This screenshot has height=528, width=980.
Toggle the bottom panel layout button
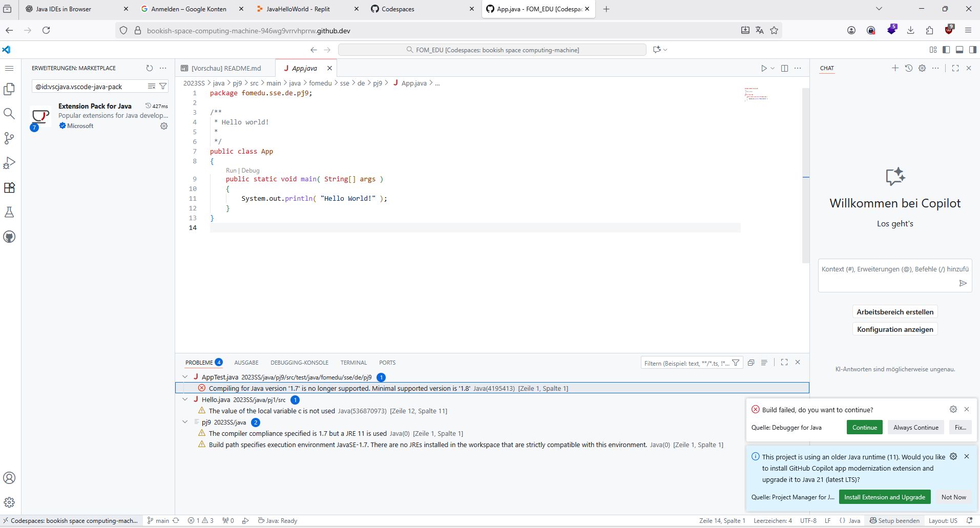point(960,50)
